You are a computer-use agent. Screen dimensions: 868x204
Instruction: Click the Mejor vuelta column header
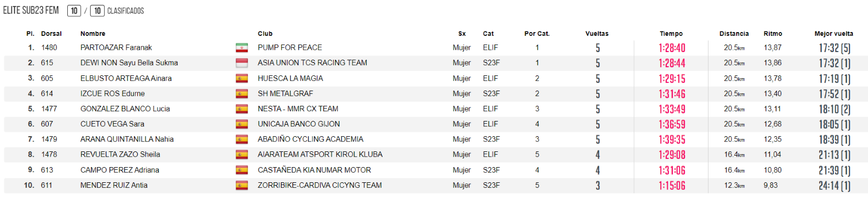[834, 34]
